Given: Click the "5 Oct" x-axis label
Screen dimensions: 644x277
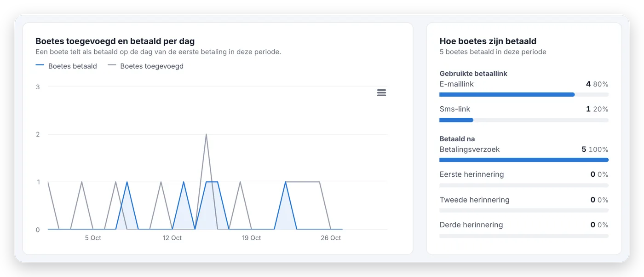Looking at the screenshot, I should click(x=93, y=238).
